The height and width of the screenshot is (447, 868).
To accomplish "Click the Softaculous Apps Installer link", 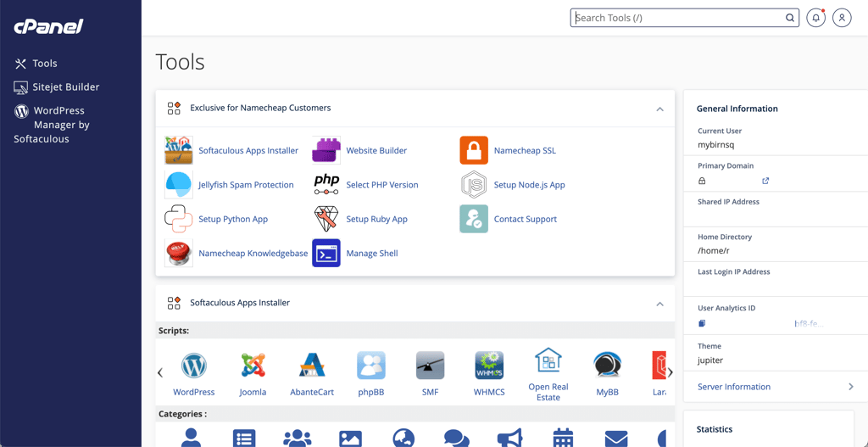I will click(248, 151).
